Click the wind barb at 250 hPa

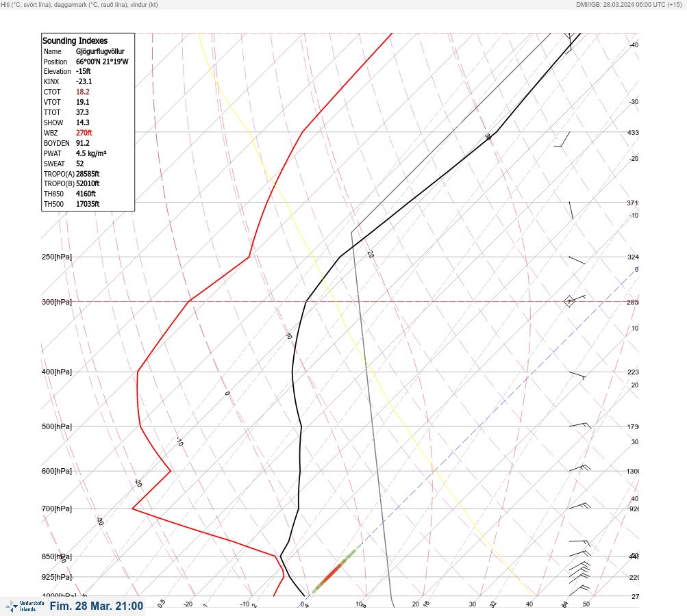577,260
